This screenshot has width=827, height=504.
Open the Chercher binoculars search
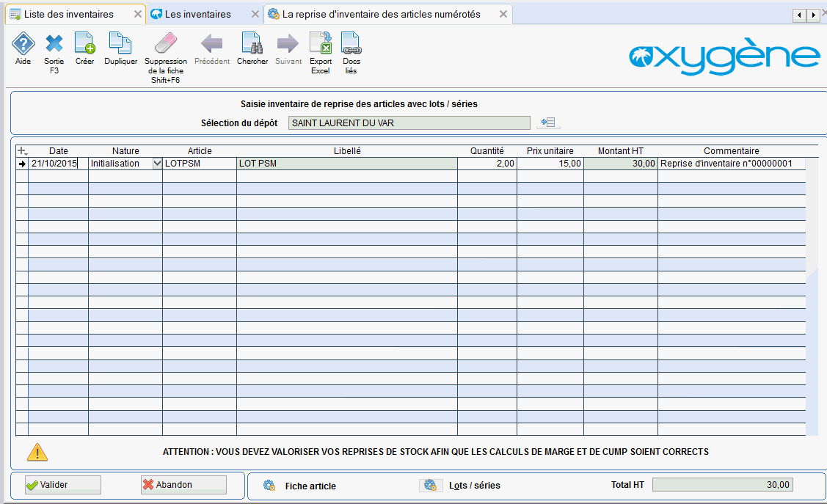[252, 43]
